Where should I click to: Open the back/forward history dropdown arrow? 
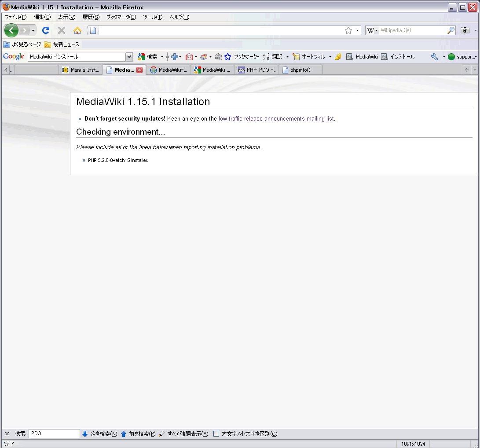coord(33,30)
